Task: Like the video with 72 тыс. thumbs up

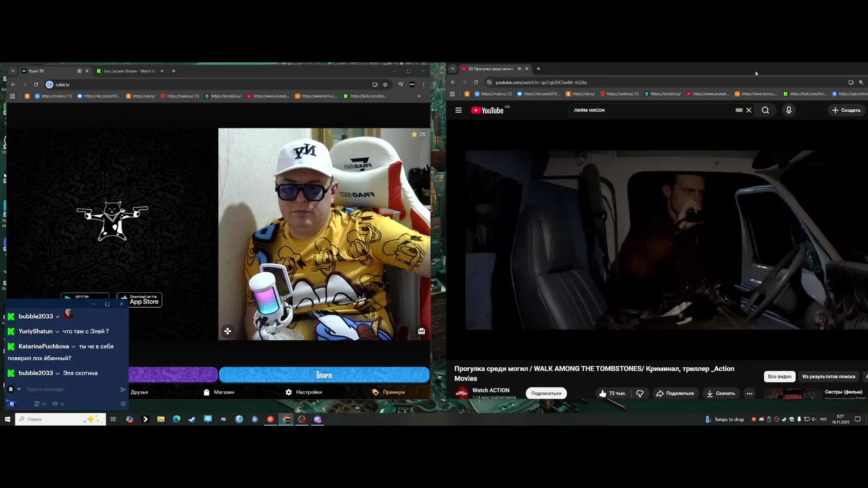Action: coord(612,393)
